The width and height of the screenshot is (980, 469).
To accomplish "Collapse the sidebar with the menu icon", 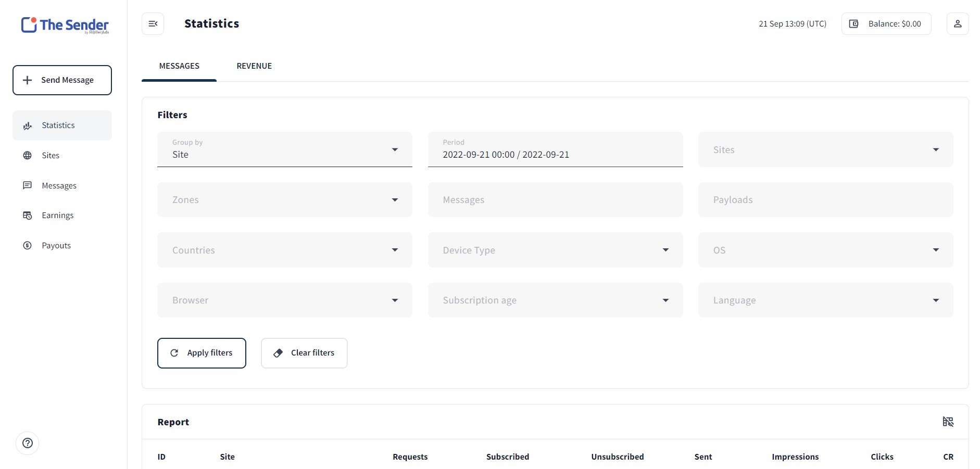I will pyautogui.click(x=153, y=24).
